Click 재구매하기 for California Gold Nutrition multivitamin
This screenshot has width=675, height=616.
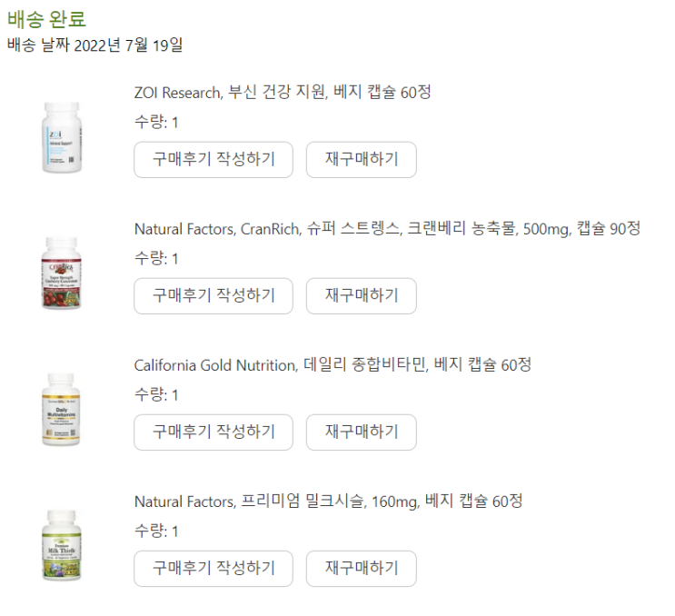tap(362, 432)
